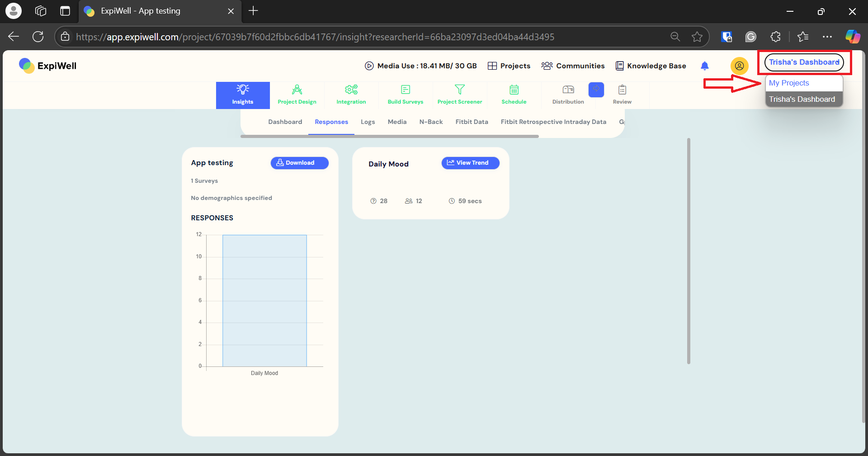Screen dimensions: 868x456
Task: Open the Project Screener section
Action: [460, 95]
